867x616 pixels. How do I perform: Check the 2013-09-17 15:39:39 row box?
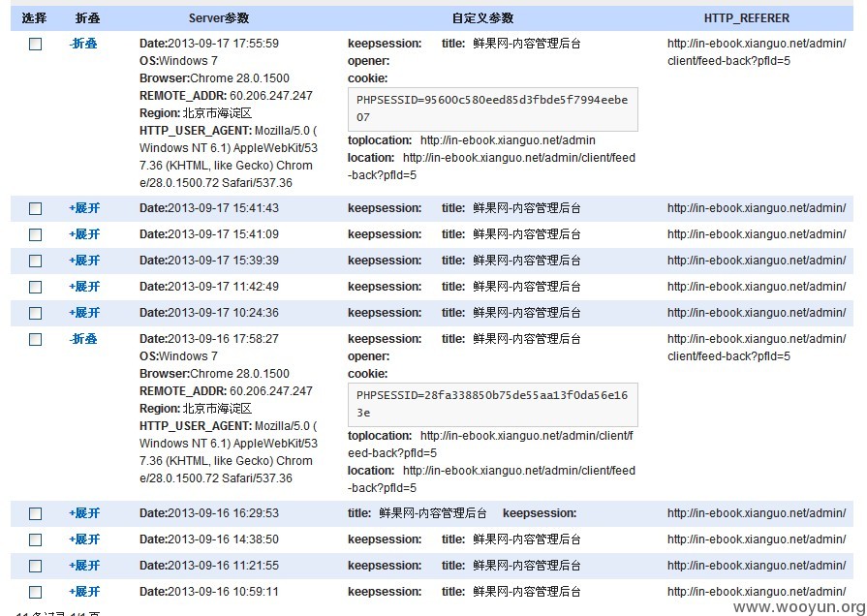click(x=35, y=261)
